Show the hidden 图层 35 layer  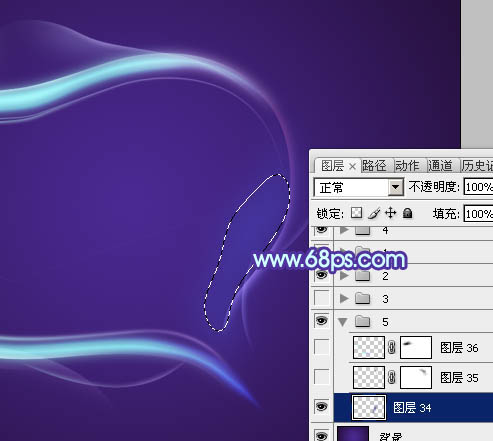pos(322,377)
